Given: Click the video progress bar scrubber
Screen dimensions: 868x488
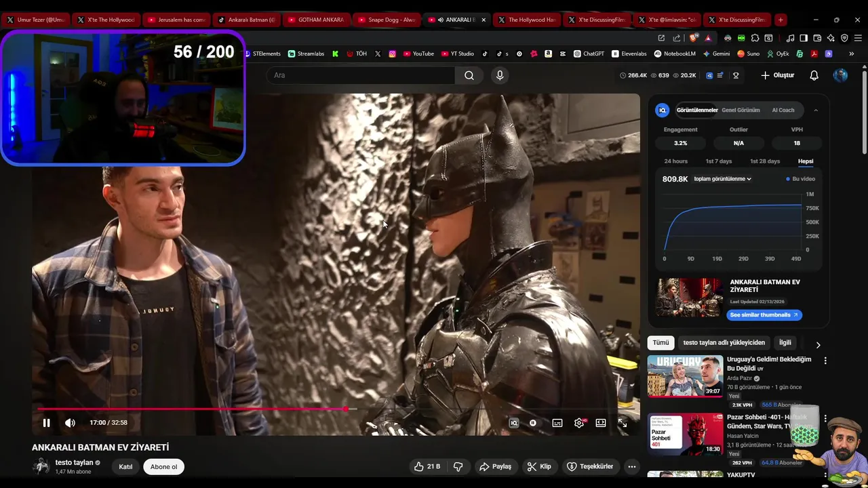Looking at the screenshot, I should pos(346,409).
